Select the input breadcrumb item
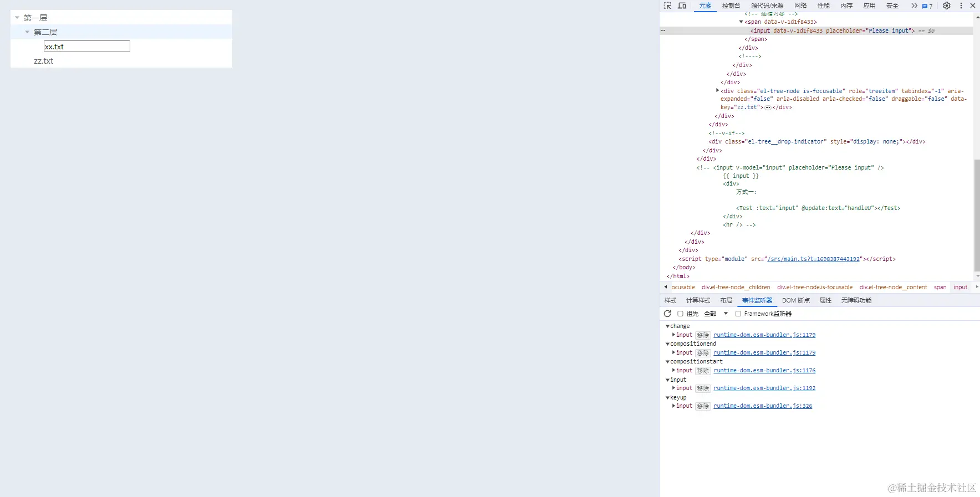Viewport: 980px width, 497px height. click(x=960, y=287)
